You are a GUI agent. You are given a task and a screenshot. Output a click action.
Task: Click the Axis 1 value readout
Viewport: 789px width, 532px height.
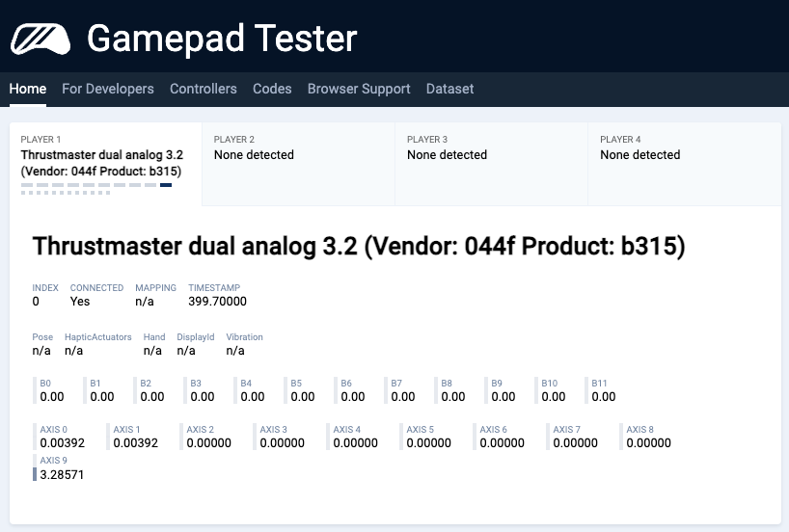click(x=136, y=443)
